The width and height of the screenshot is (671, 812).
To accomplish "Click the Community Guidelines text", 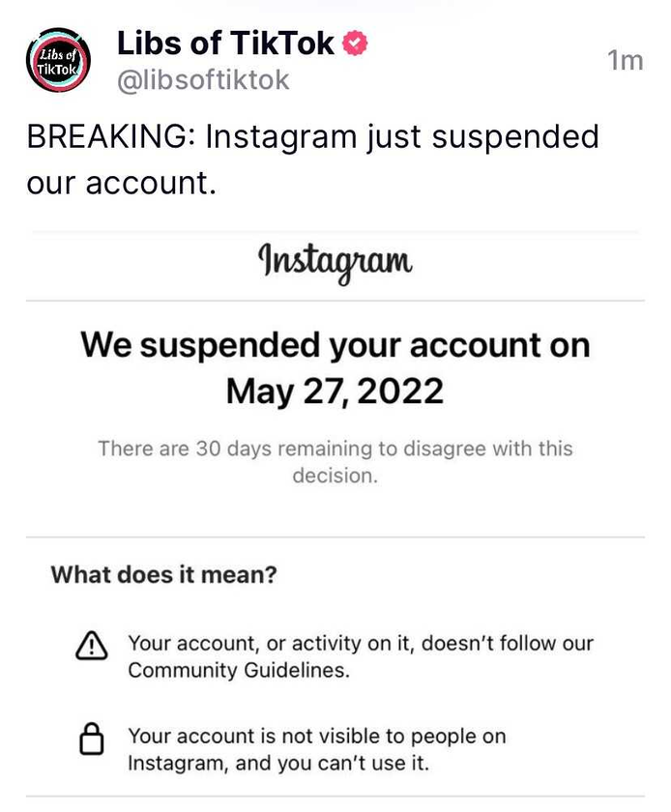I will [239, 671].
